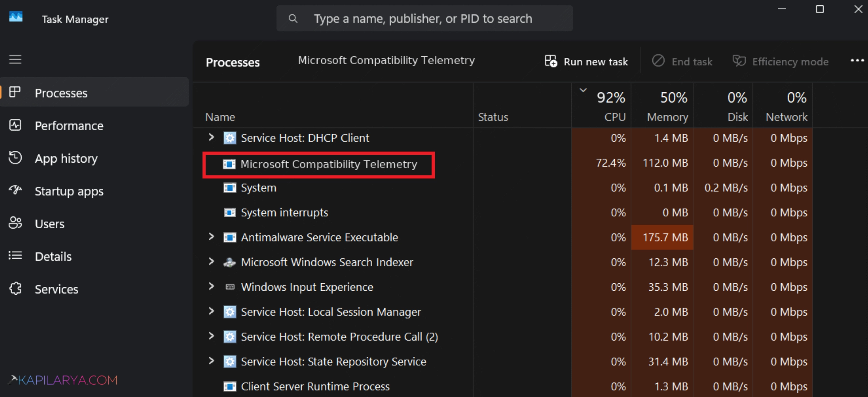868x397 pixels.
Task: Click the Local Session Manager gear icon
Action: 230,312
